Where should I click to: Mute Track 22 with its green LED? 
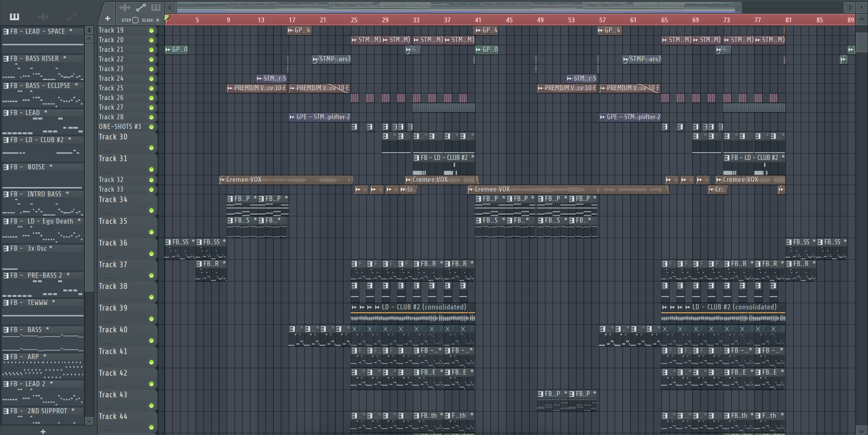click(151, 60)
